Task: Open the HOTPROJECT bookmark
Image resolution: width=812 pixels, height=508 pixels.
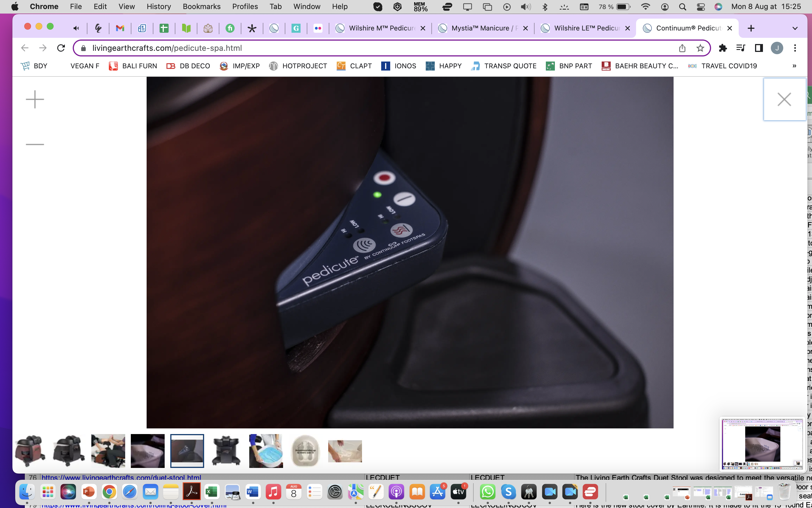Action: [x=298, y=66]
